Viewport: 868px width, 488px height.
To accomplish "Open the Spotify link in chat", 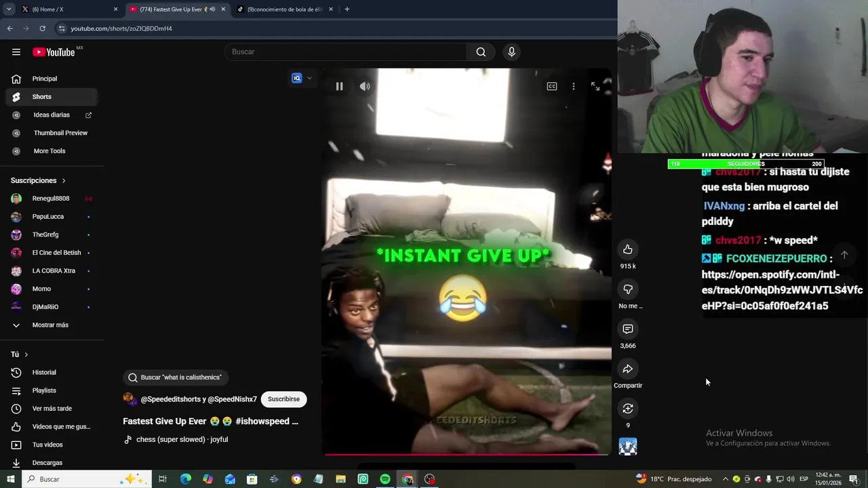I will (782, 290).
